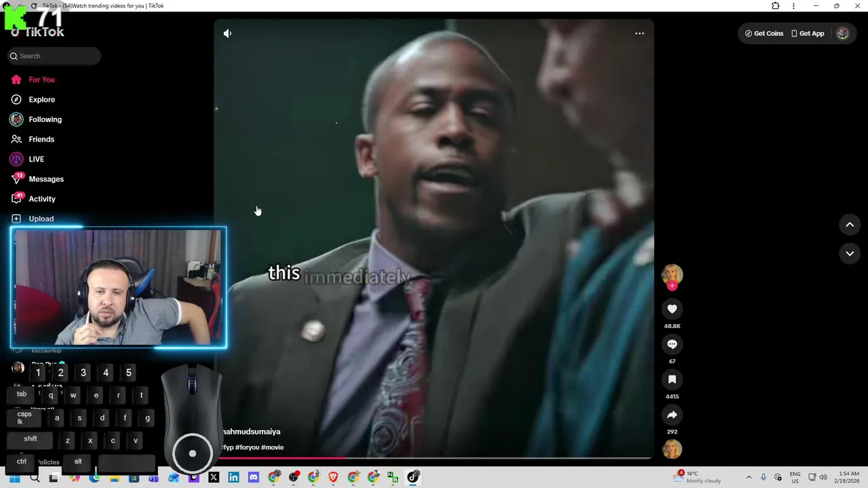Expand the system tray hidden icons chevron
868x488 pixels.
tap(749, 478)
